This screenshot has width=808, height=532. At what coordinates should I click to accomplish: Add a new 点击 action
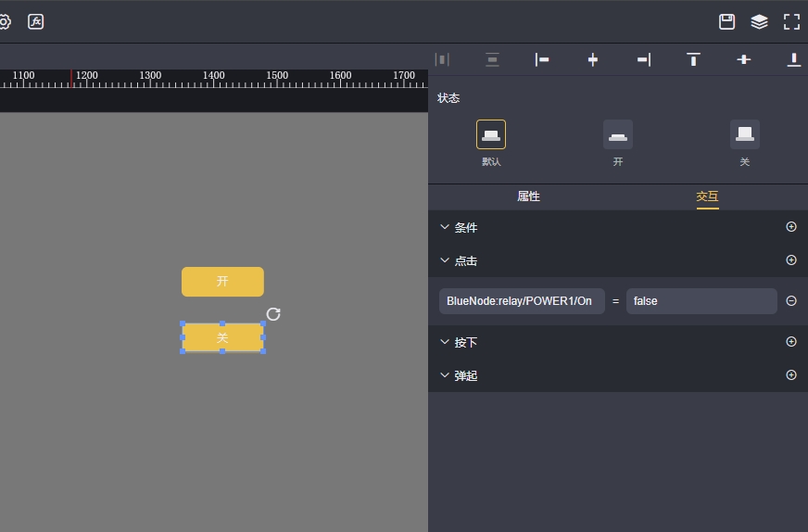point(791,260)
